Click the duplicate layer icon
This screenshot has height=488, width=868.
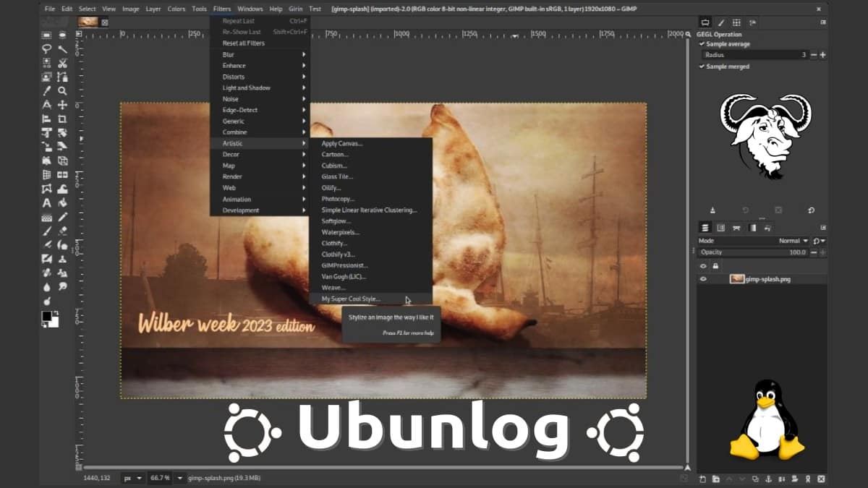tap(755, 479)
